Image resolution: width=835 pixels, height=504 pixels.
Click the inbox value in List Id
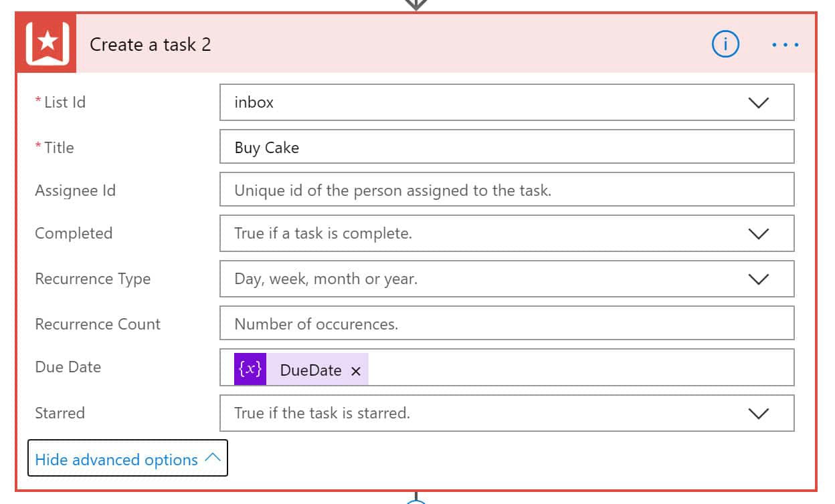point(254,102)
